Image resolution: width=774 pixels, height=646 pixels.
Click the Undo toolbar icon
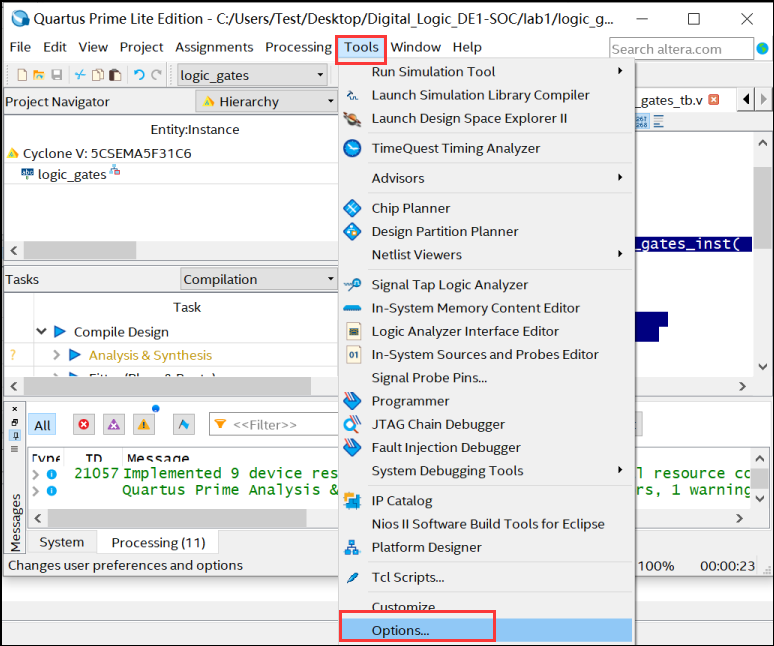(x=139, y=75)
